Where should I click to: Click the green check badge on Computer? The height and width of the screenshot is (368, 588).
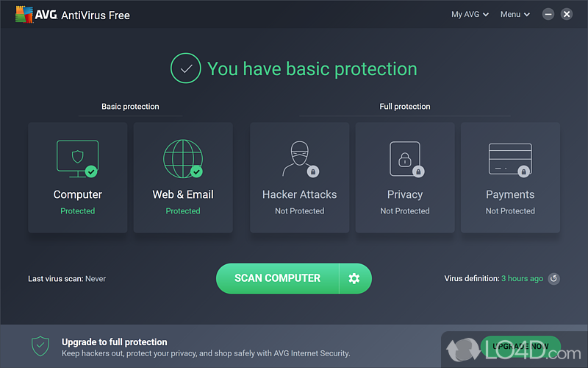[x=91, y=171]
